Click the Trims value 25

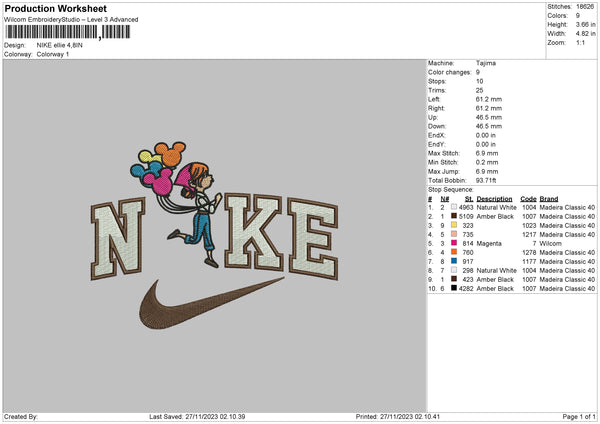pos(479,90)
